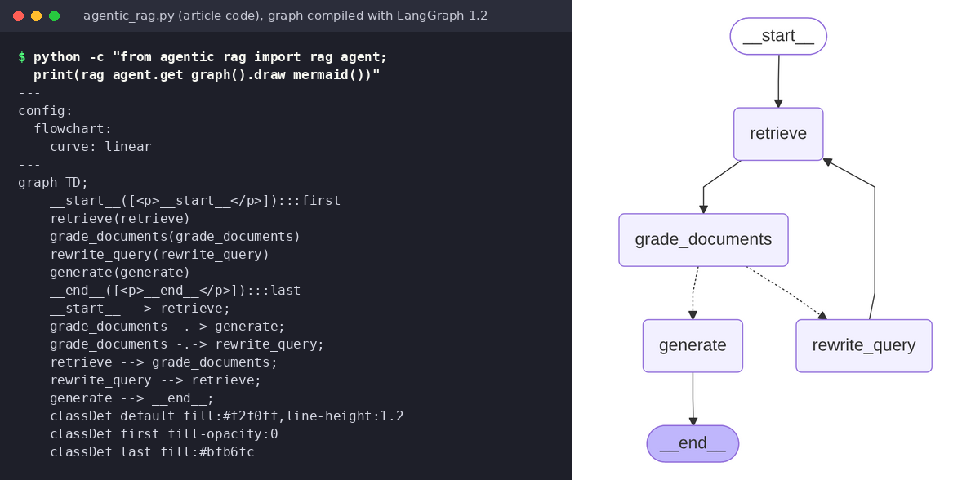Click the 'classDef first fill-opacity:0' line

tap(163, 434)
